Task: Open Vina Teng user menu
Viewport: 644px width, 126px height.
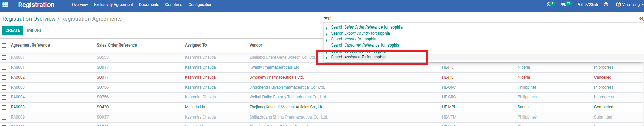Action: tap(630, 5)
